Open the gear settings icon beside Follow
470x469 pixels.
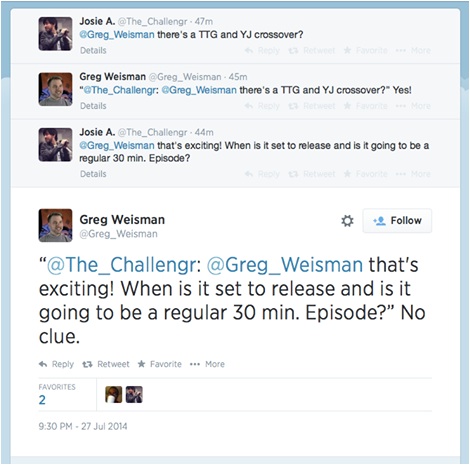[x=347, y=221]
